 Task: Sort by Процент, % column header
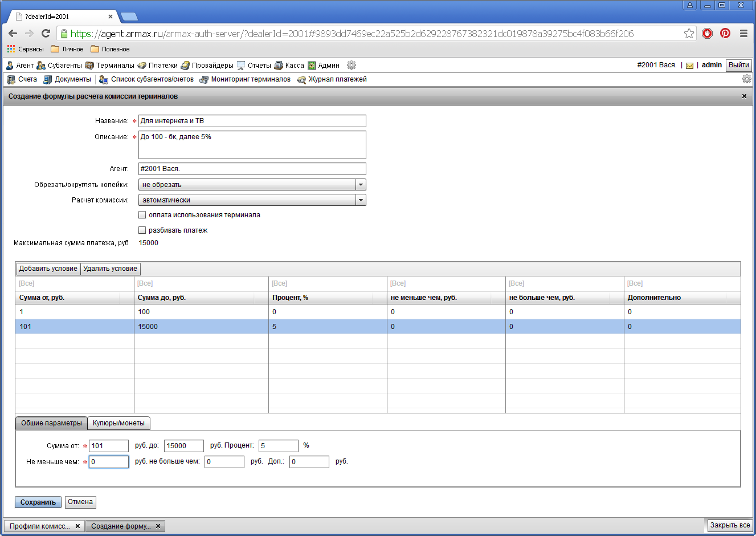(328, 298)
